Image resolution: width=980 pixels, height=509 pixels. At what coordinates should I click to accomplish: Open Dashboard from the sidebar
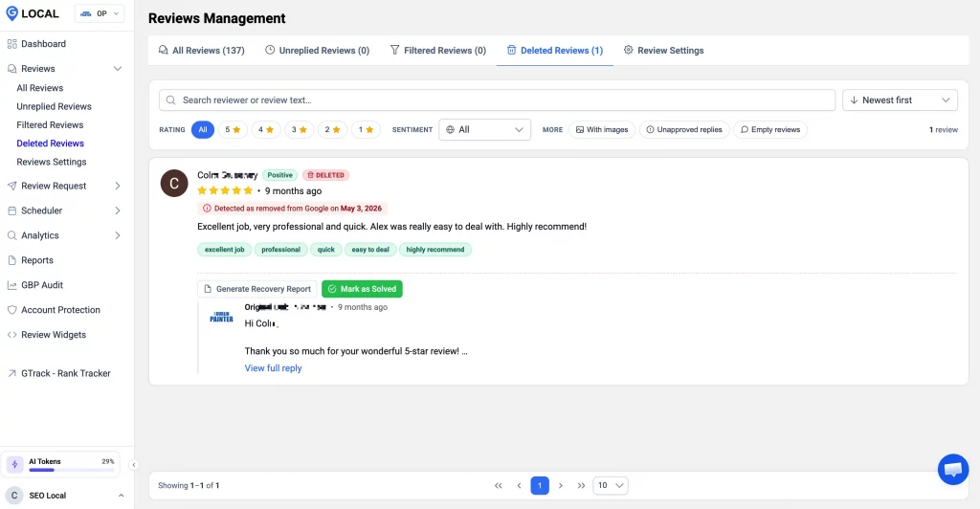point(43,44)
